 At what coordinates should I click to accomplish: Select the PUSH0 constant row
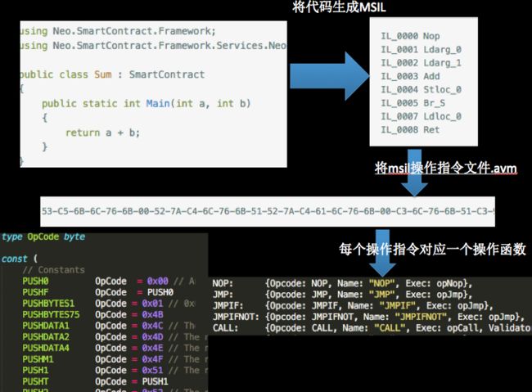point(109,282)
